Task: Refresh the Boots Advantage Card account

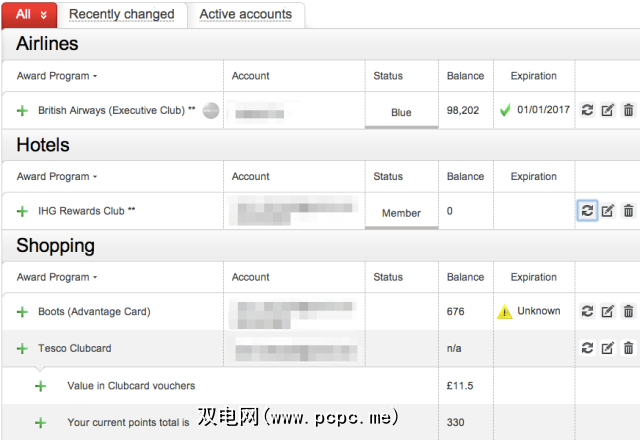Action: click(x=587, y=311)
